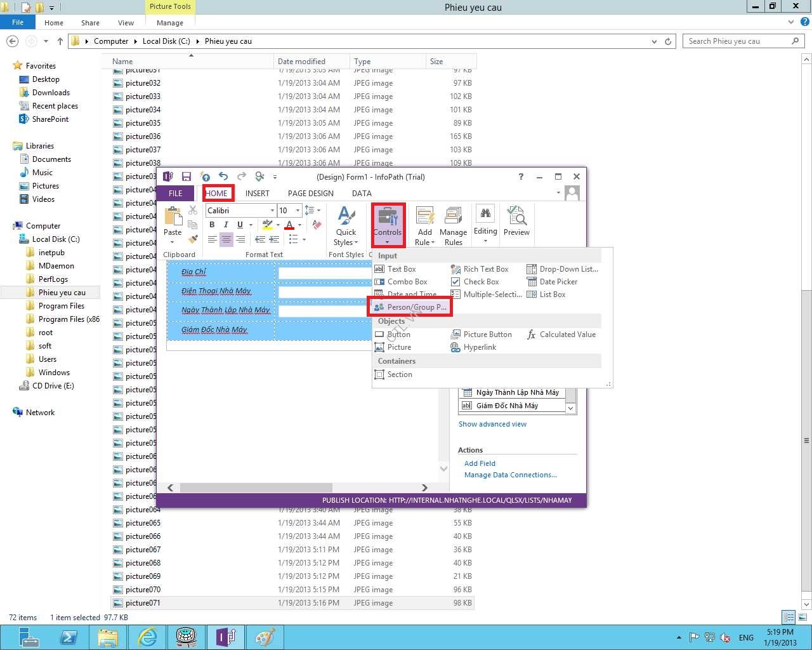The image size is (812, 650).
Task: Toggle center alignment
Action: 226,239
